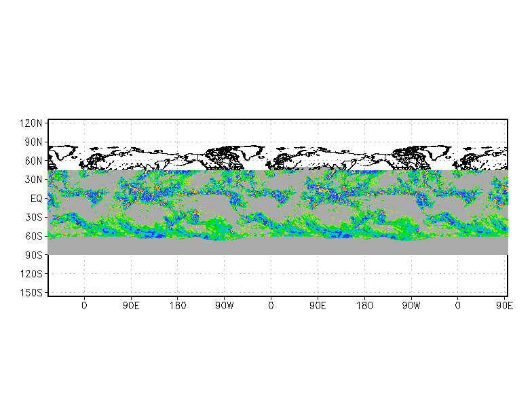
Task: Select the 30S latitude label
Action: [x=33, y=217]
